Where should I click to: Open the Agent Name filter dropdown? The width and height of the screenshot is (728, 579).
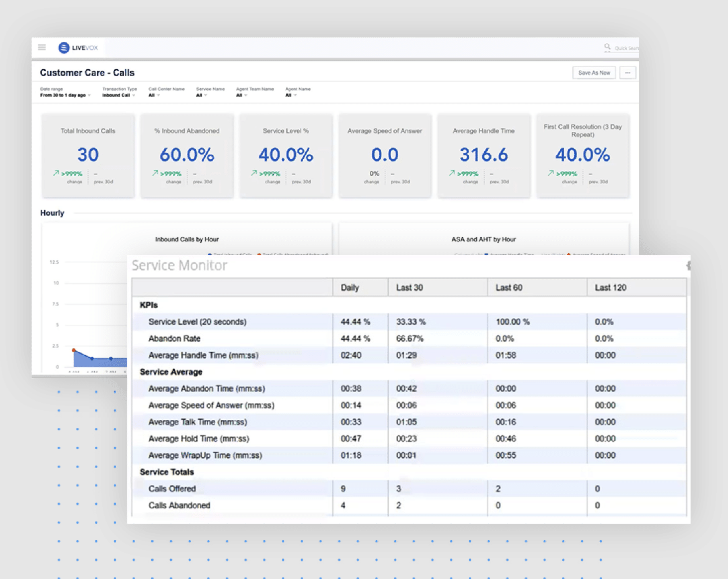(291, 95)
